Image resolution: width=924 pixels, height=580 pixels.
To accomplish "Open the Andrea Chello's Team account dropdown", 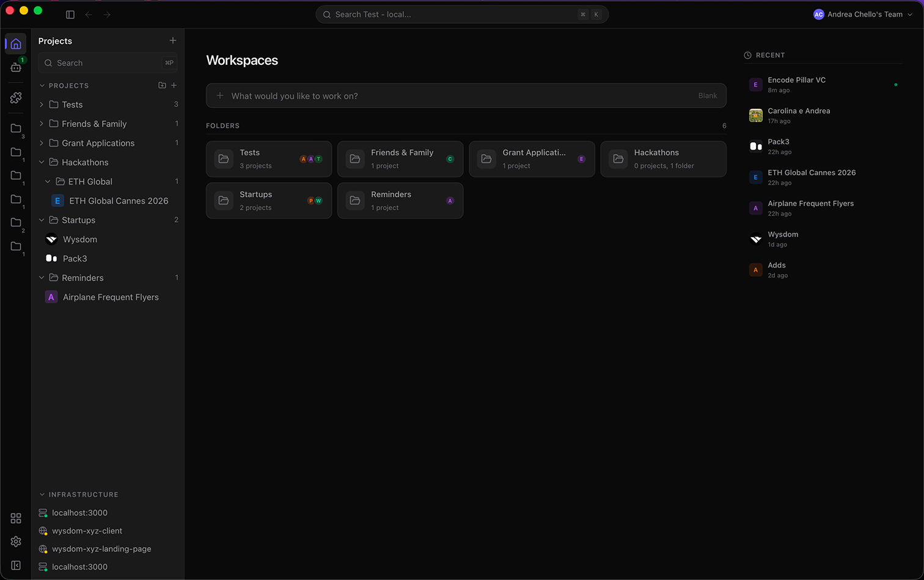I will [862, 14].
